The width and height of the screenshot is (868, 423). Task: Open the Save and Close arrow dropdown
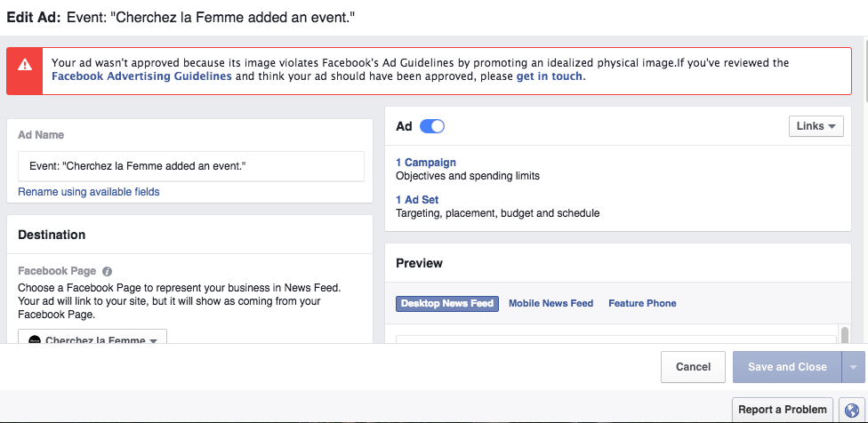click(x=853, y=367)
